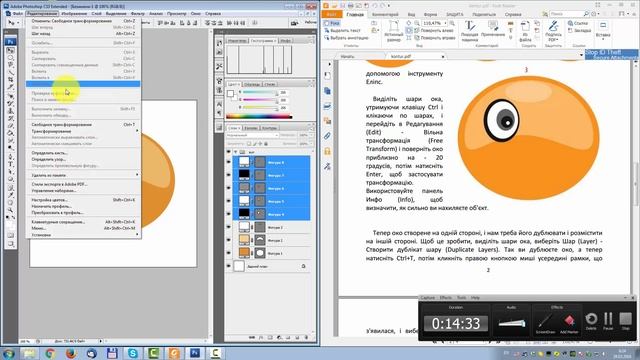Open the attachments paperclip panel in Foxit sidebar
The image size is (640, 360).
[x=327, y=136]
